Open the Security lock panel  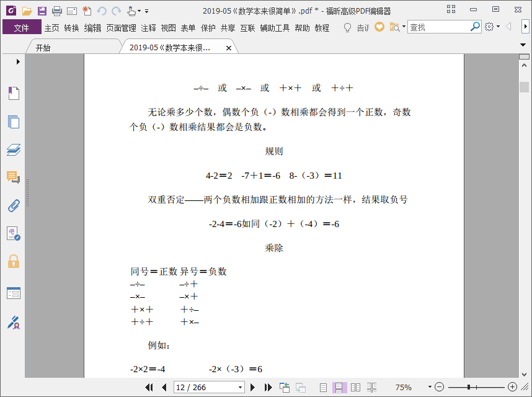[14, 261]
